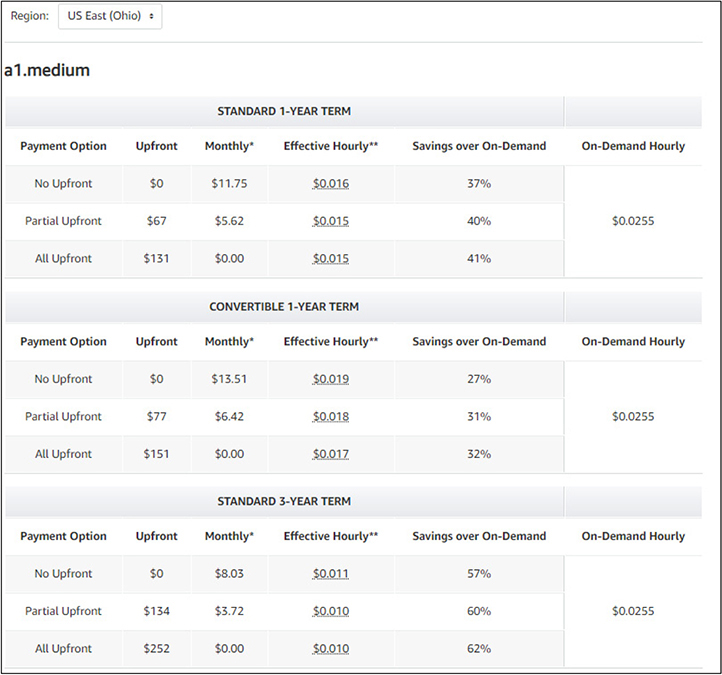Open Standard 1-Year All Upfront $0.015 hourly link

(x=331, y=259)
